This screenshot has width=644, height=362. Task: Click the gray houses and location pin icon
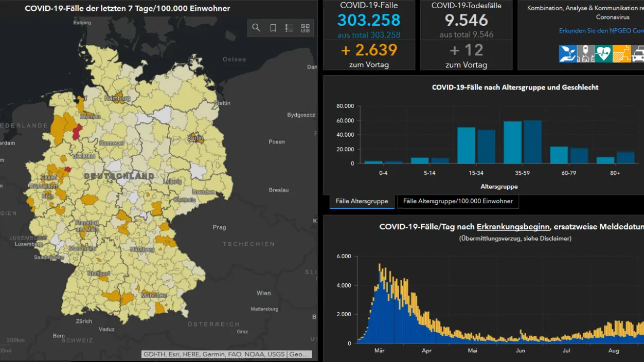click(x=585, y=53)
